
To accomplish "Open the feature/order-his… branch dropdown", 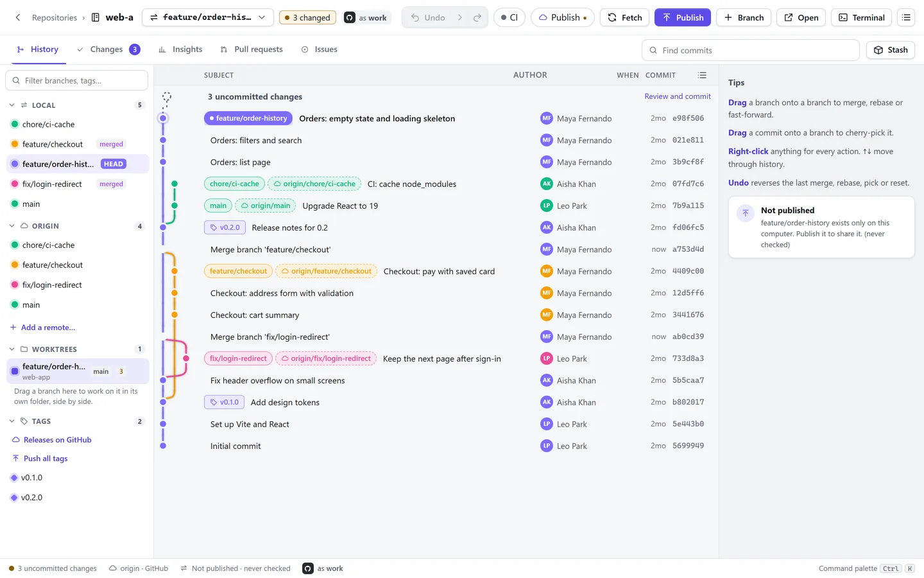I will (x=208, y=17).
